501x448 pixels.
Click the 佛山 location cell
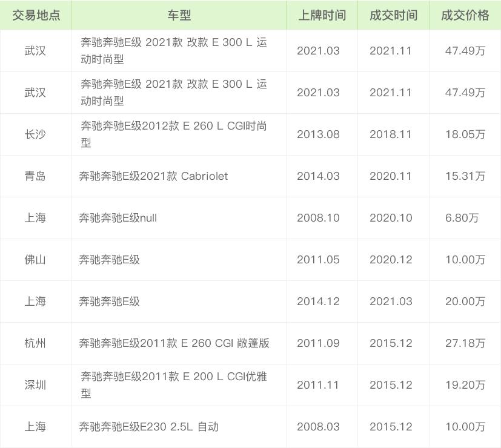[x=35, y=260]
